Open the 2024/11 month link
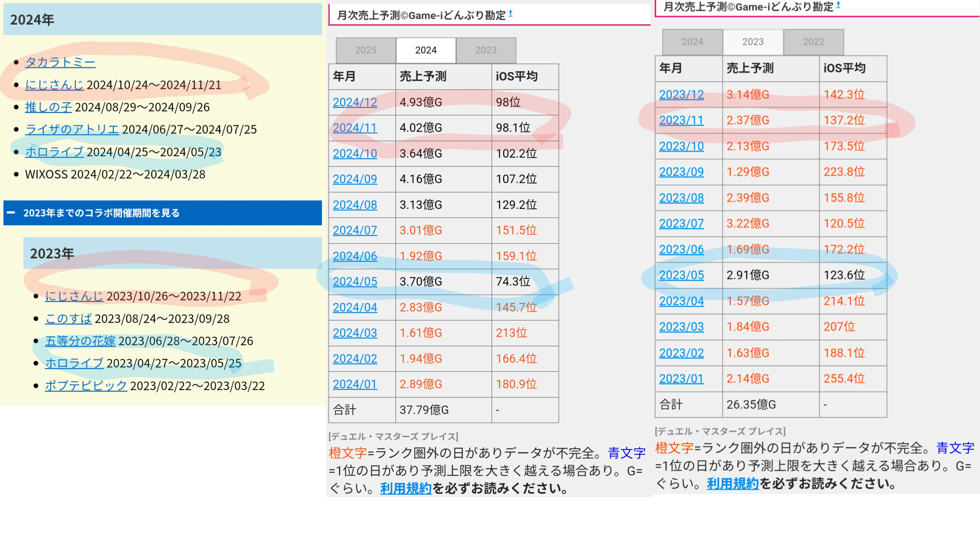980x551 pixels. pos(355,128)
